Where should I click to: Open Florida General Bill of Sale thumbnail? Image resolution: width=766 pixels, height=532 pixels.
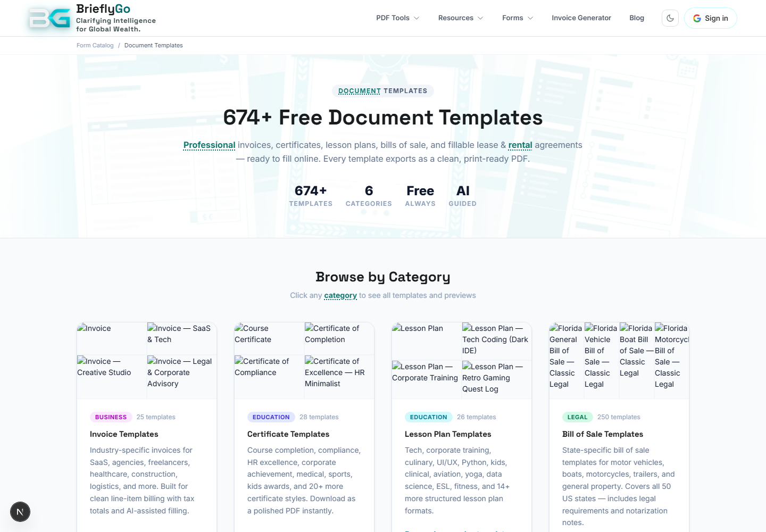(567, 360)
